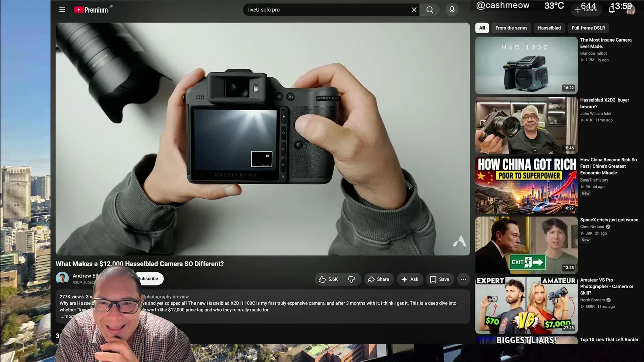
Task: Like the video with the thumbs-up button
Action: [328, 279]
